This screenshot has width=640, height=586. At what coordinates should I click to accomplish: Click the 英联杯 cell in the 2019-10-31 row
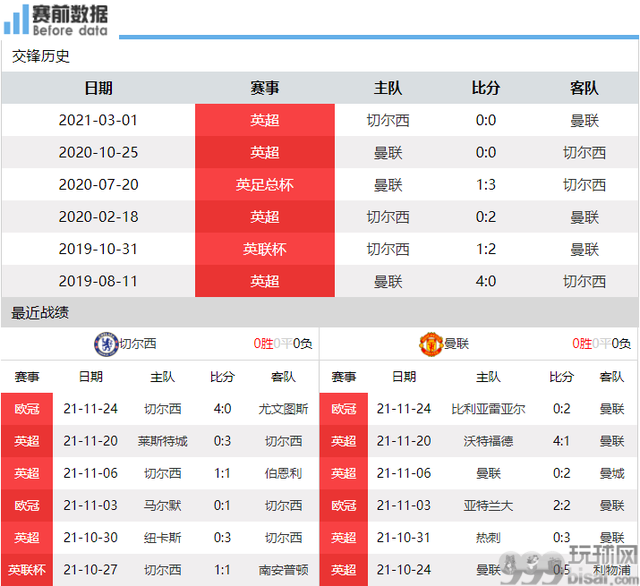tap(265, 249)
